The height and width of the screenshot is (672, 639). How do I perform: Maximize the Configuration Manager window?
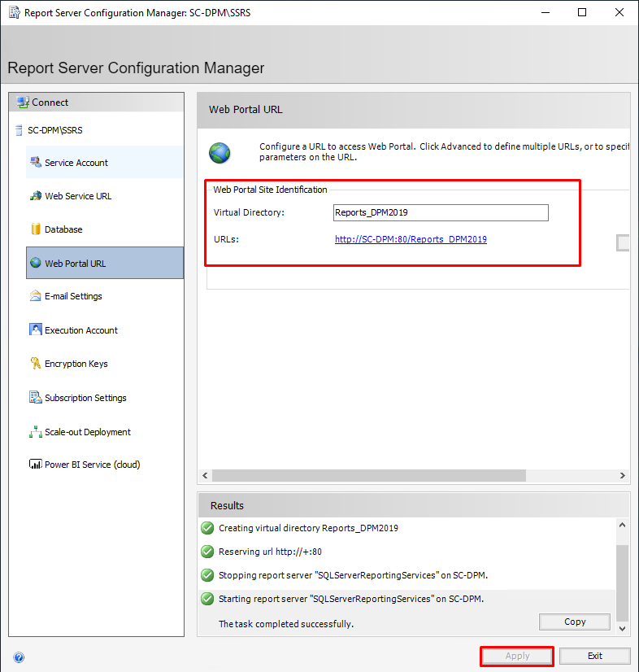pos(582,12)
